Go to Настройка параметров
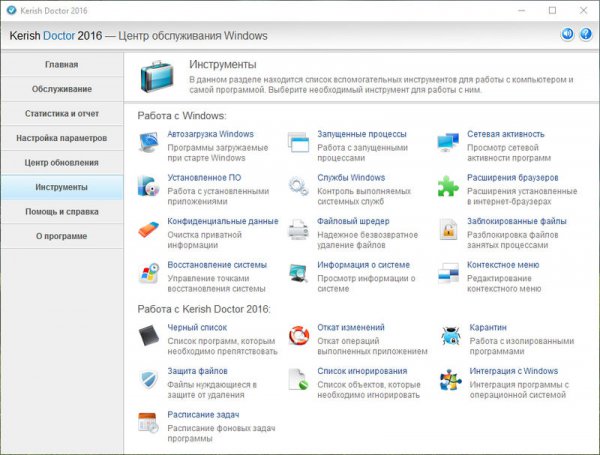The height and width of the screenshot is (455, 600). click(x=62, y=138)
